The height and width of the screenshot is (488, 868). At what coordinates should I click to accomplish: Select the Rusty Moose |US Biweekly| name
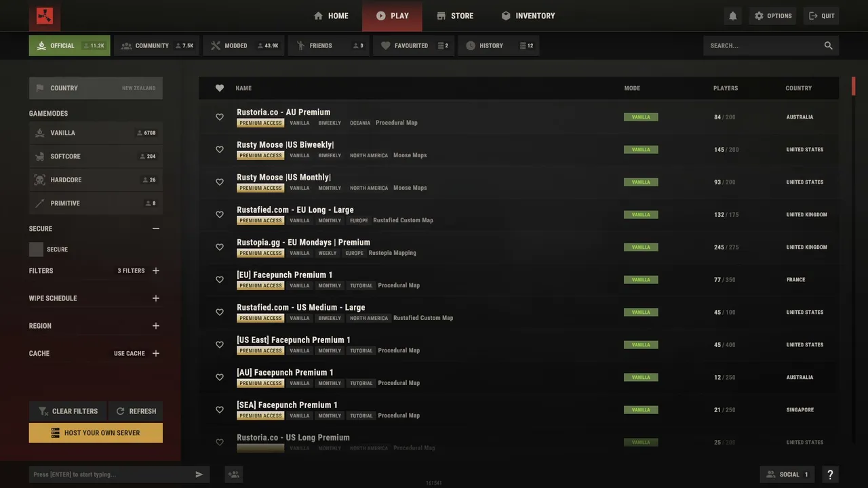click(285, 145)
